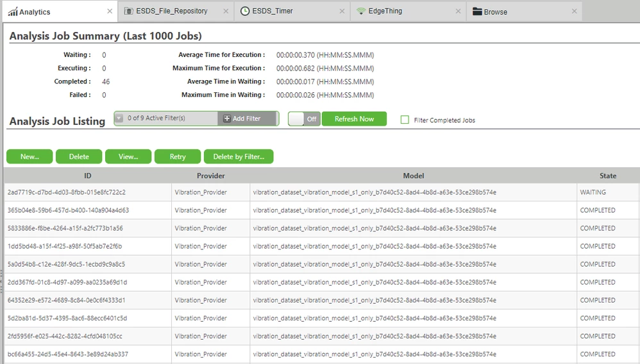Screen dimensions: 640x364
Task: Close the Analytics tab
Action: click(x=110, y=12)
